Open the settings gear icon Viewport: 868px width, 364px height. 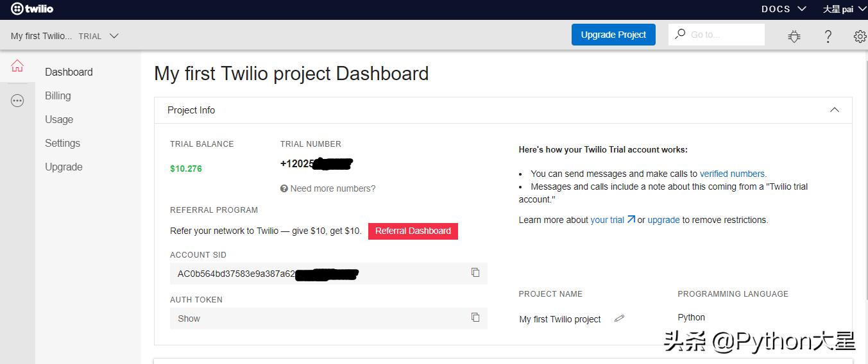[x=860, y=37]
